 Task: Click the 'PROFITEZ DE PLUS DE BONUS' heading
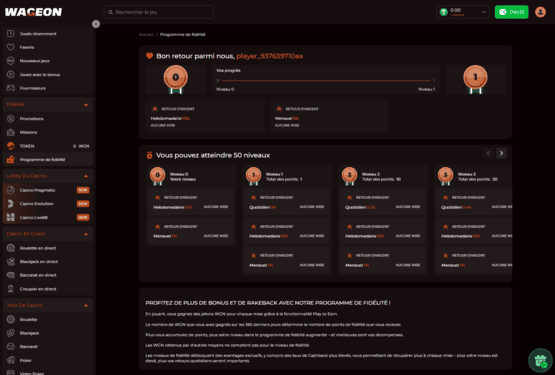point(268,303)
